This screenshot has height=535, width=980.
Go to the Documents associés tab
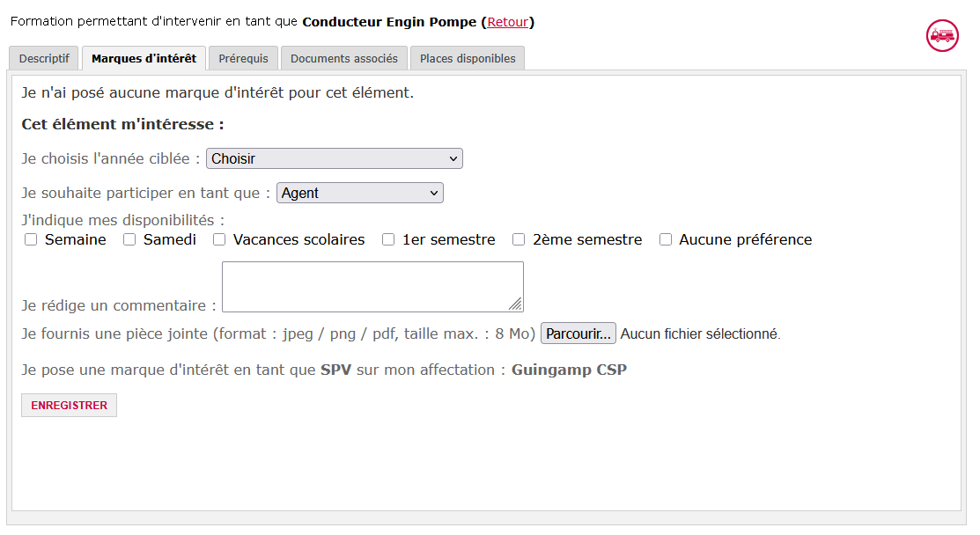pyautogui.click(x=343, y=58)
